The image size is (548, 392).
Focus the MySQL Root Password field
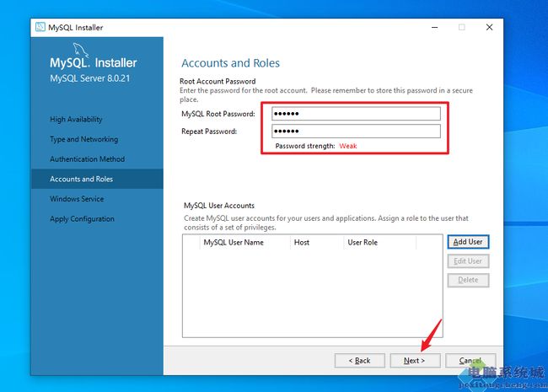pyautogui.click(x=356, y=114)
